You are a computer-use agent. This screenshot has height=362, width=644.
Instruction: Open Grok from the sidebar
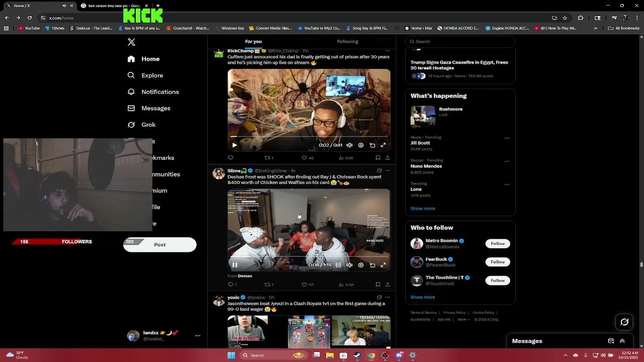(142, 125)
